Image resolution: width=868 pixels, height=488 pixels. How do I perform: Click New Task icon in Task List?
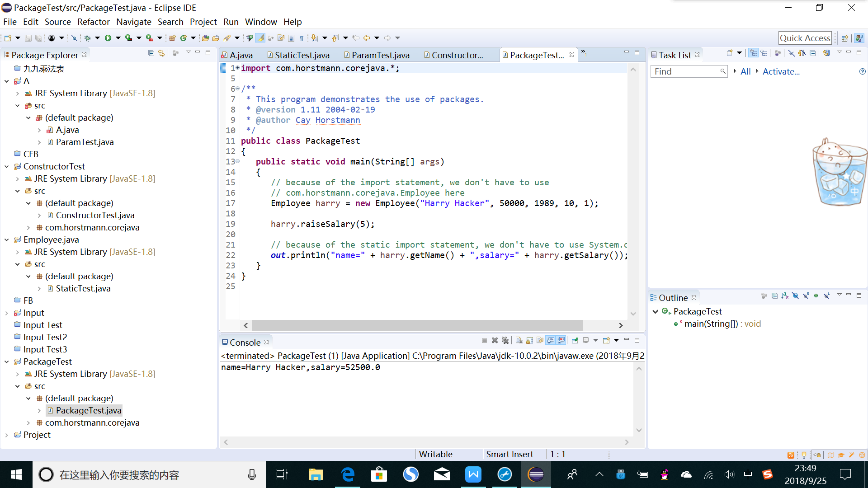(729, 53)
